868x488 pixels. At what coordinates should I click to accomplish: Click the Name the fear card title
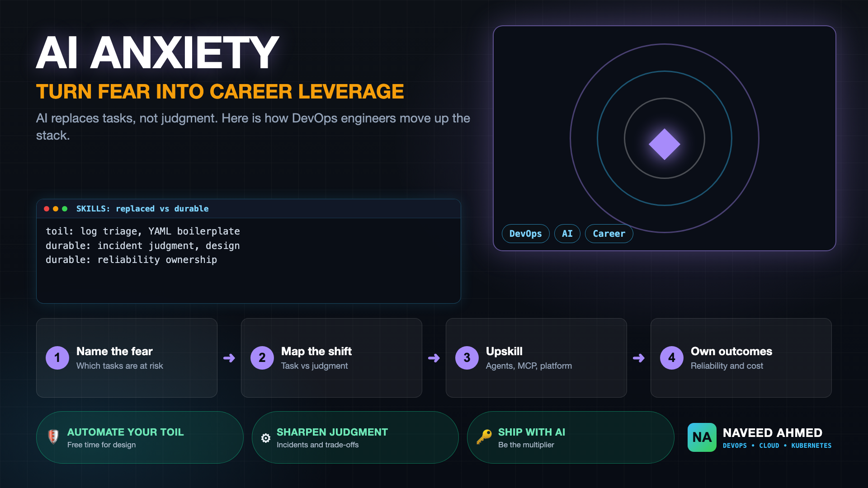114,351
